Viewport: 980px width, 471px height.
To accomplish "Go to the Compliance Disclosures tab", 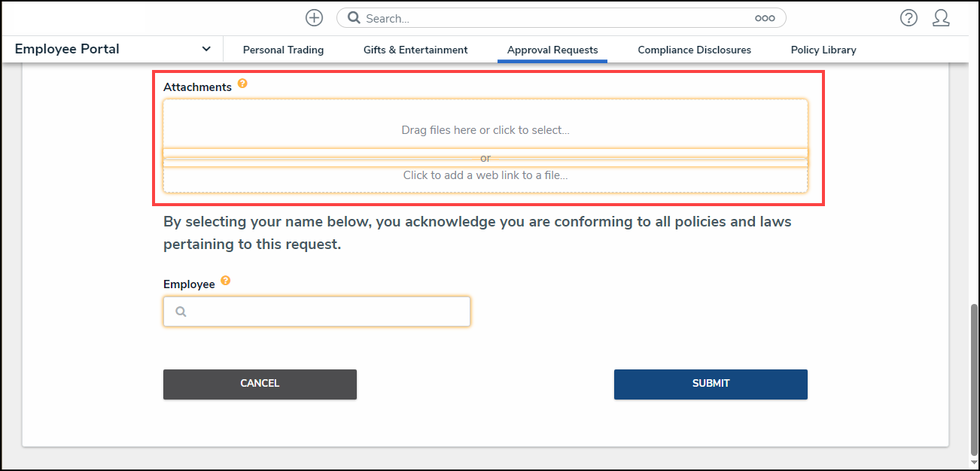I will 694,50.
